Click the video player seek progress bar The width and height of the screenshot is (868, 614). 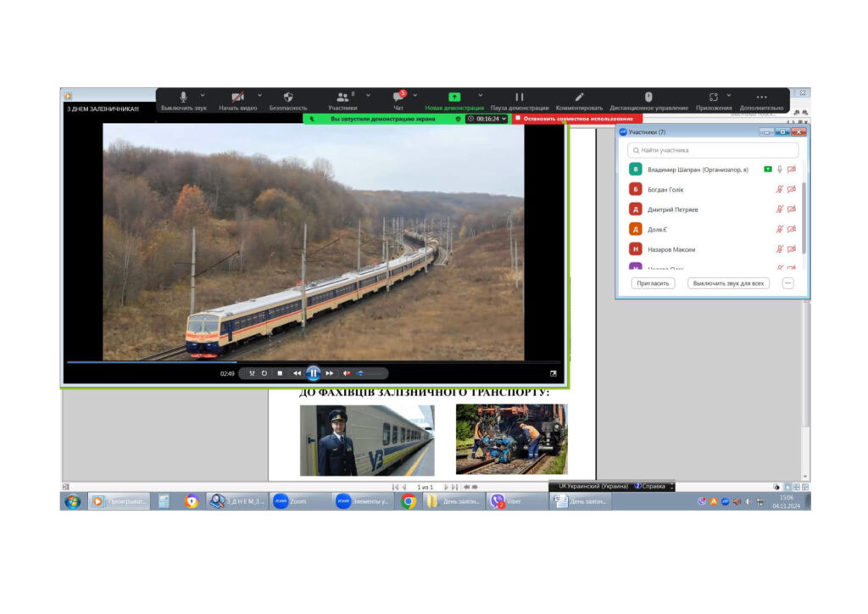point(313,362)
